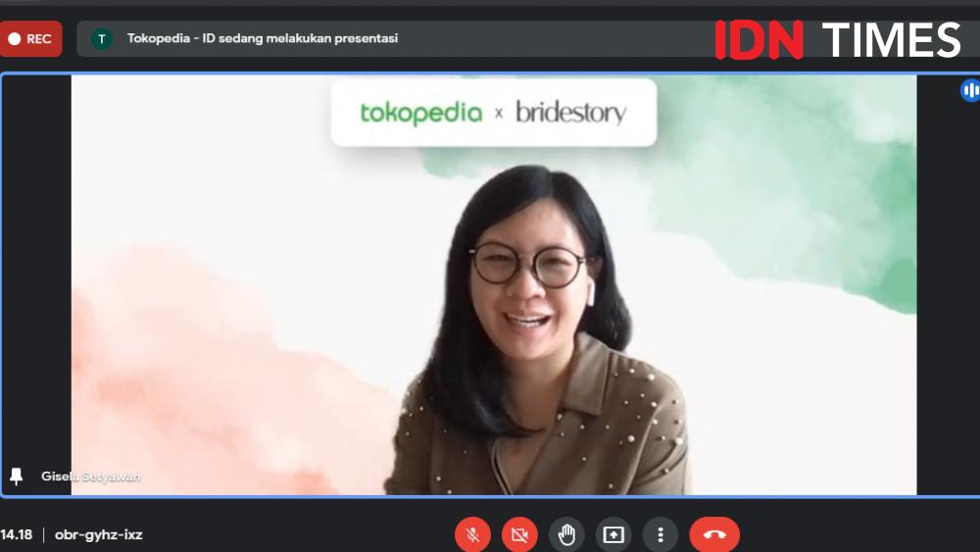This screenshot has width=980, height=552.
Task: Click the Gisela Setyawan name label
Action: click(x=90, y=477)
